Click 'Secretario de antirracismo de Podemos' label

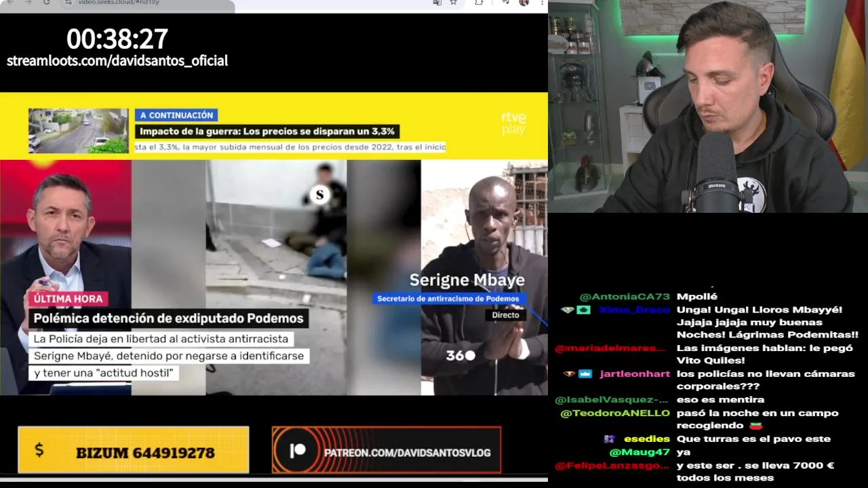tap(448, 299)
